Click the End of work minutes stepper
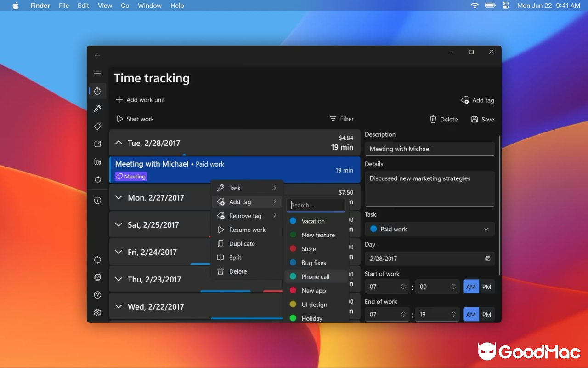Viewport: 588px width, 368px height. tap(453, 315)
